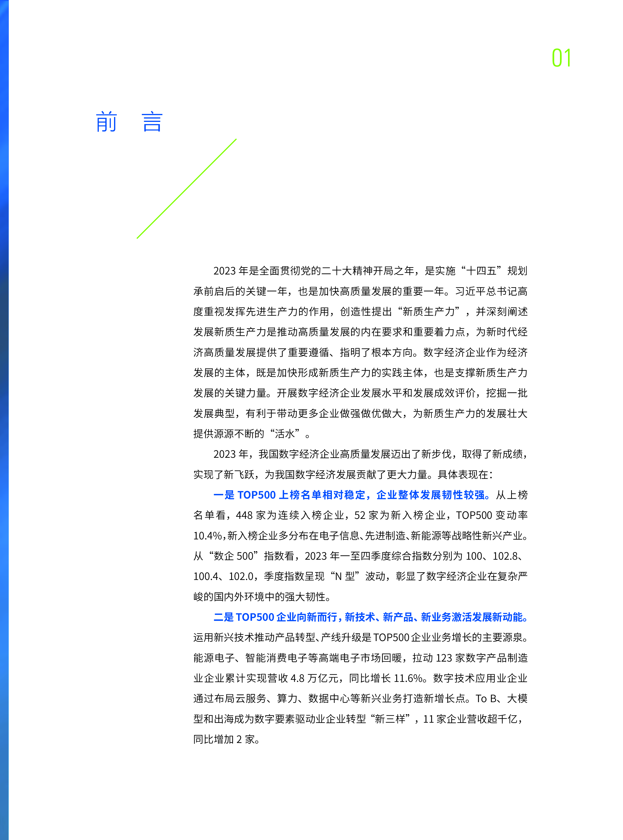Click the heading '前言'
This screenshot has width=623, height=840.
(x=129, y=122)
